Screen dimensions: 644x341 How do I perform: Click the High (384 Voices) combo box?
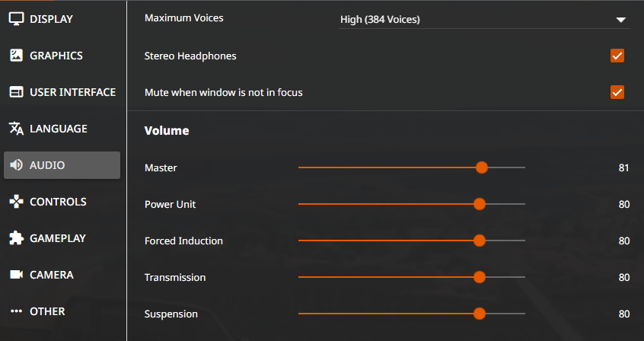[484, 19]
